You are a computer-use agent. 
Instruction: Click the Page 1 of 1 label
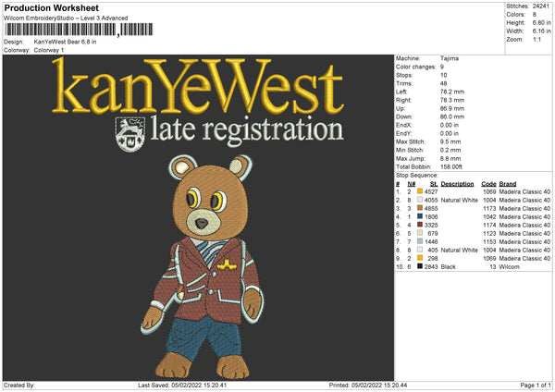click(536, 386)
